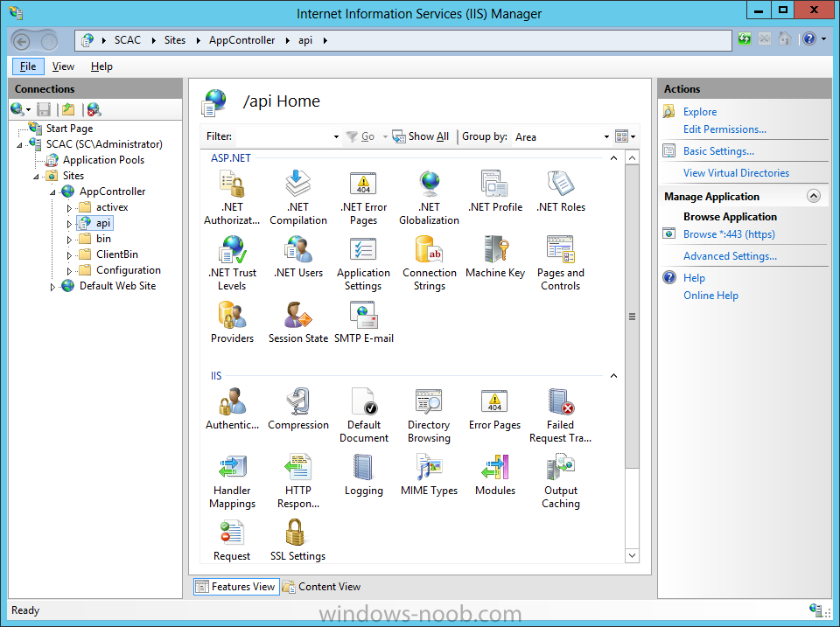The image size is (840, 627).
Task: Open the .NET Compilation feature
Action: tap(297, 198)
